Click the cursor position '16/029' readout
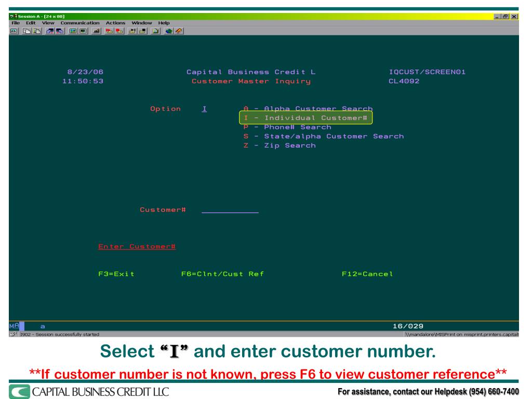Image resolution: width=532 pixels, height=399 pixels. click(x=408, y=326)
